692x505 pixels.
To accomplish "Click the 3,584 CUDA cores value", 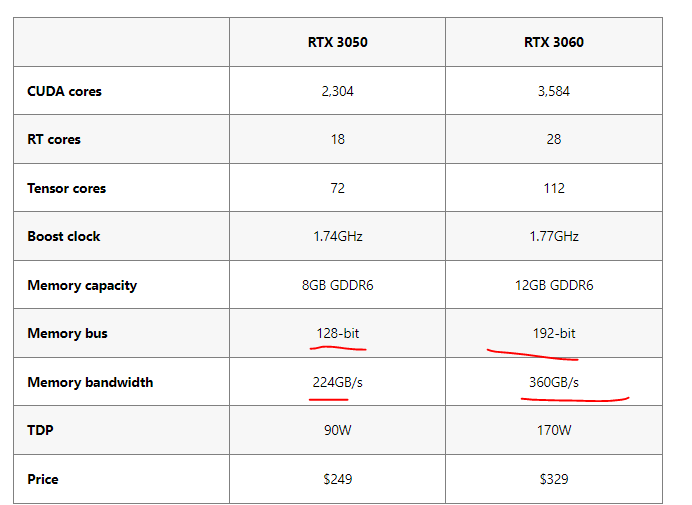I will pos(554,91).
